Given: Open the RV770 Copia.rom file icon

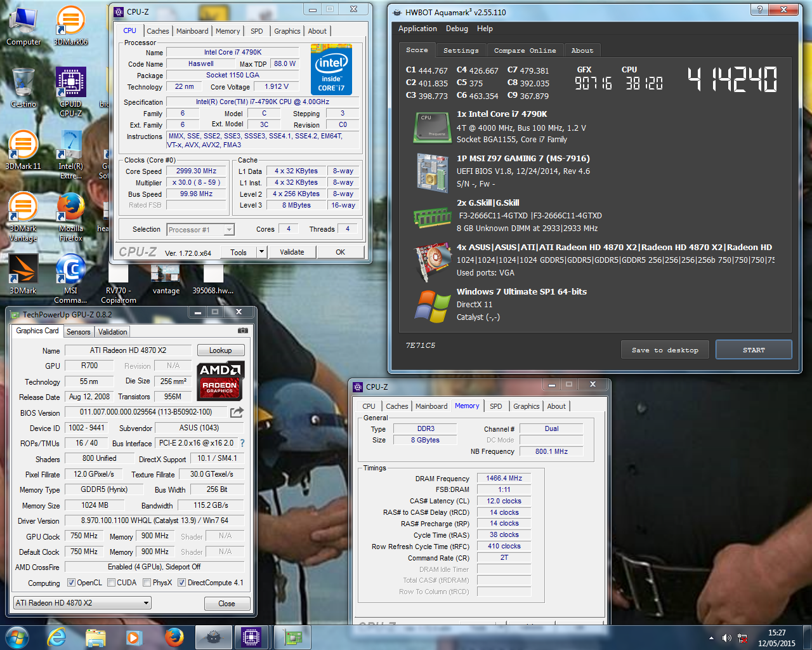Looking at the screenshot, I should point(119,283).
